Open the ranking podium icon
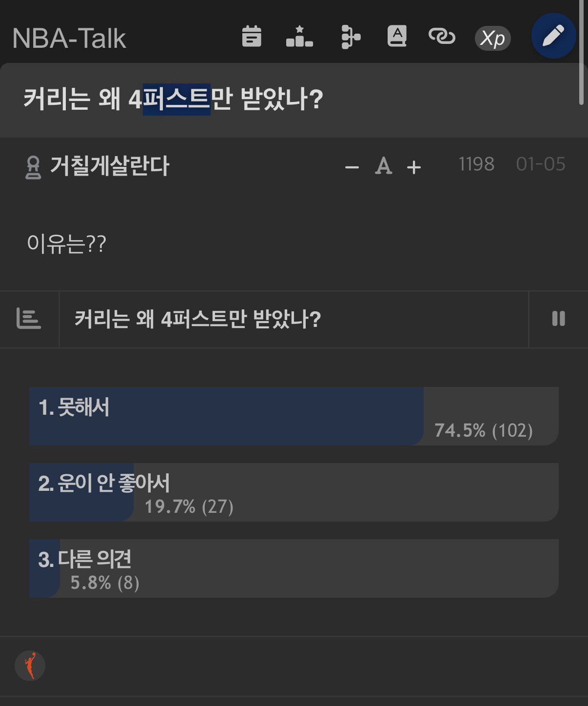The width and height of the screenshot is (588, 706). pos(299,37)
